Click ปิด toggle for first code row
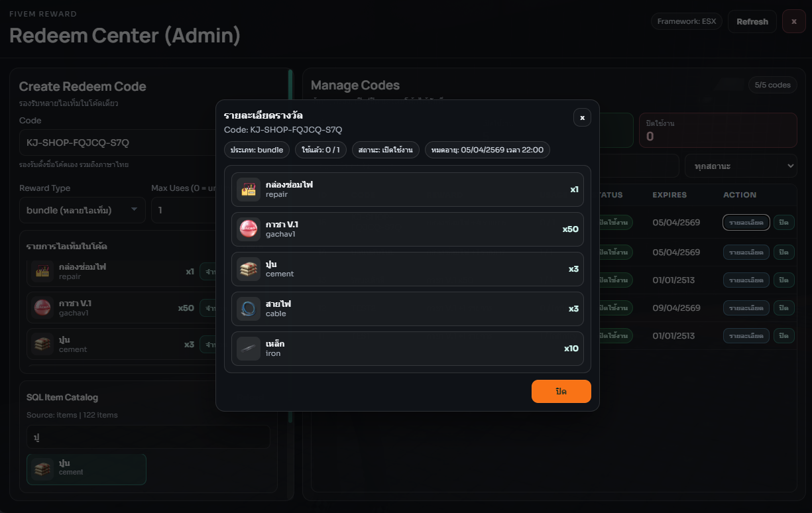Viewport: 812px width, 513px height. pyautogui.click(x=783, y=222)
